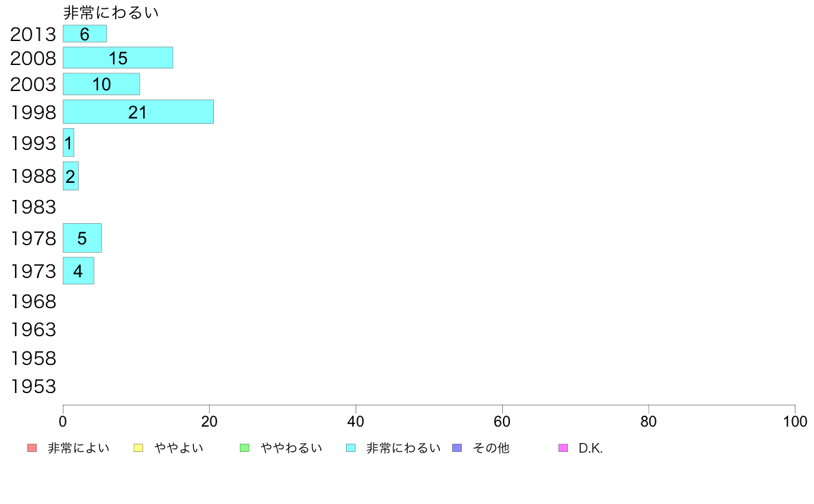Select the 1993 bar showing 1
The width and height of the screenshot is (814, 504).
[69, 142]
